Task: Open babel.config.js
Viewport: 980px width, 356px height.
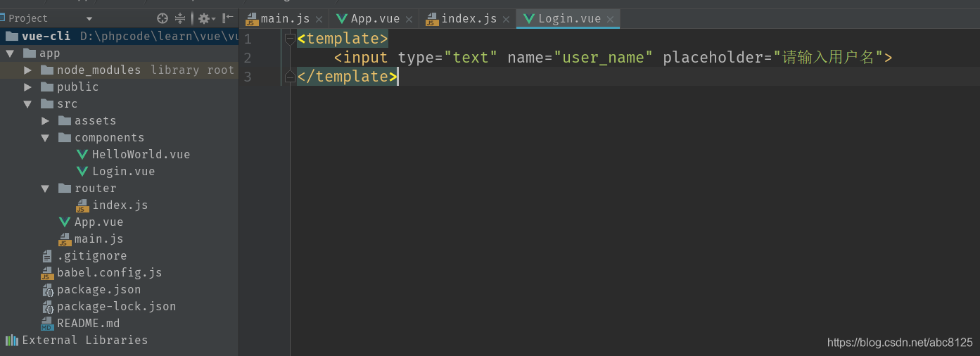Action: coord(109,272)
